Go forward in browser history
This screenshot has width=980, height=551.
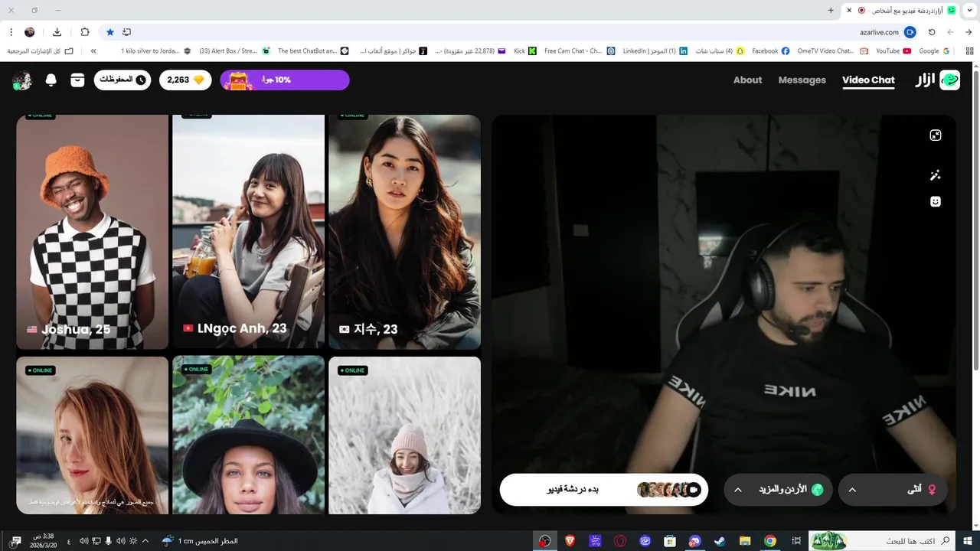[950, 32]
